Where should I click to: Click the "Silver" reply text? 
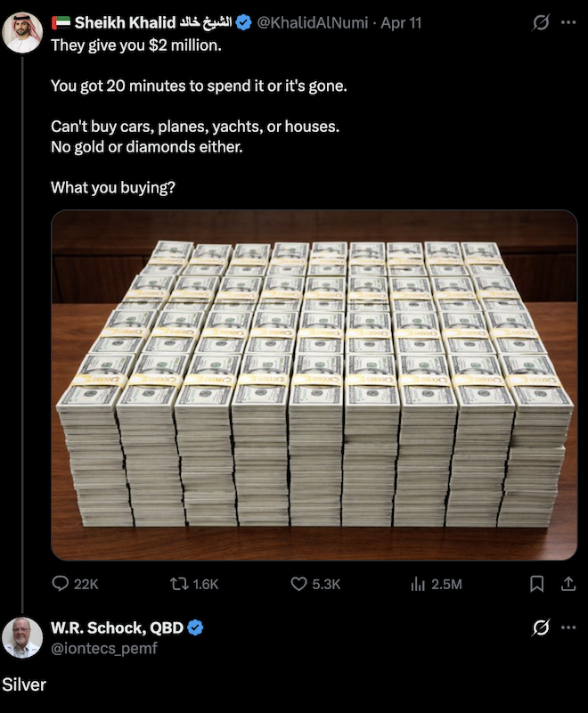click(x=24, y=684)
